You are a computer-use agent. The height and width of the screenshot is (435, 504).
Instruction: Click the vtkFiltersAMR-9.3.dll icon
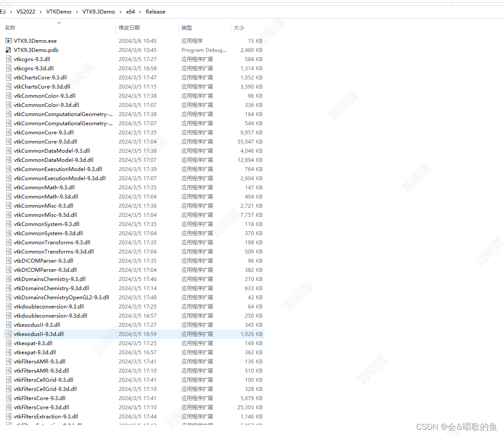(x=8, y=361)
